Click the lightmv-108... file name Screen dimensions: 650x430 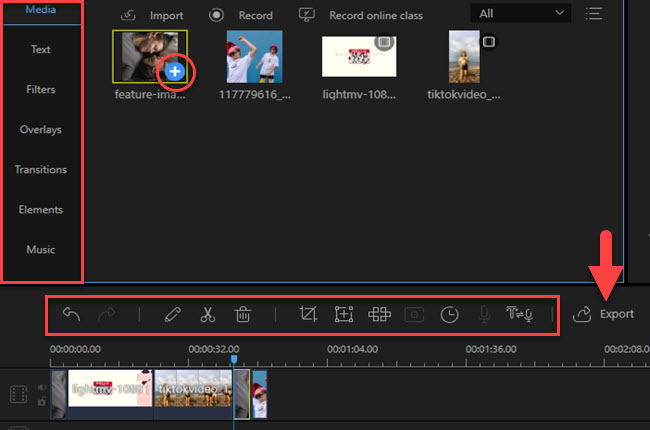pyautogui.click(x=359, y=95)
